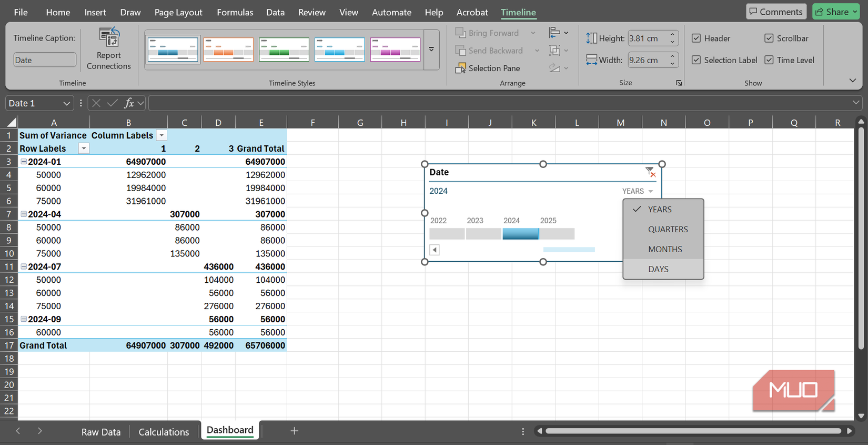868x445 pixels.
Task: Select the 2023 timeline period
Action: click(483, 234)
